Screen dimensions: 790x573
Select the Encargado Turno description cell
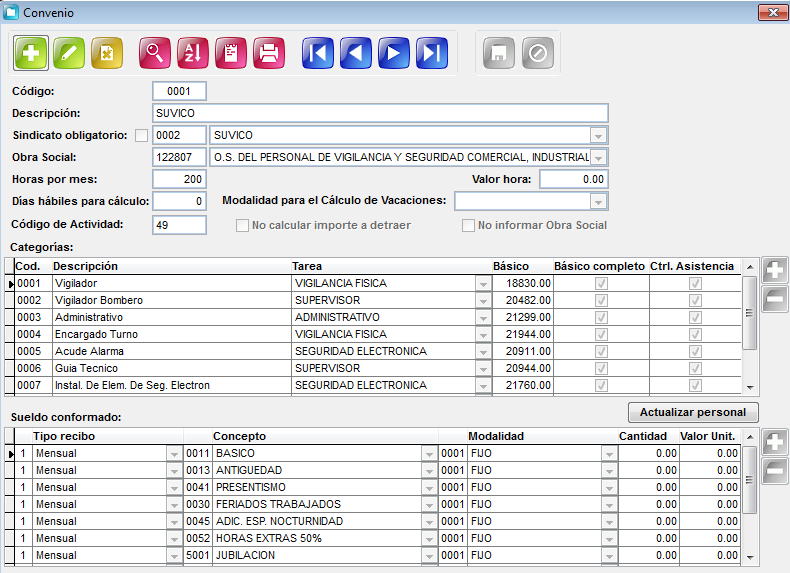pyautogui.click(x=172, y=334)
